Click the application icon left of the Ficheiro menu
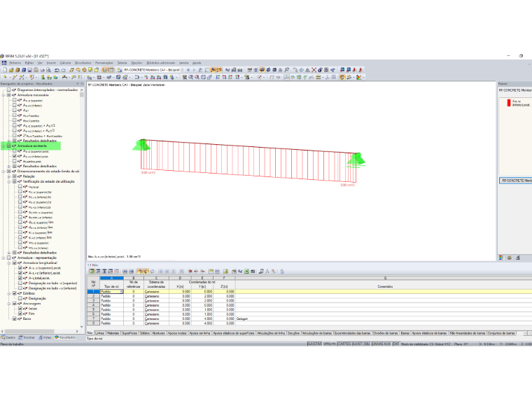The height and width of the screenshot is (399, 532). coord(4,63)
